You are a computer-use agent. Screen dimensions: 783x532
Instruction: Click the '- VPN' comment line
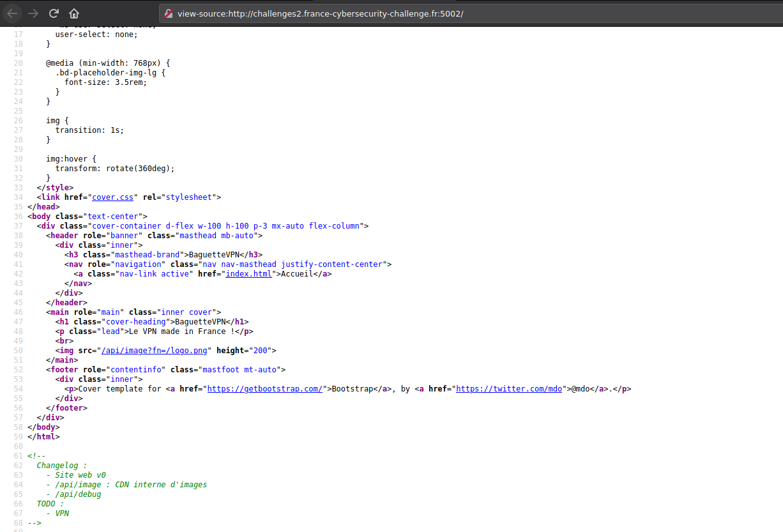(57, 513)
